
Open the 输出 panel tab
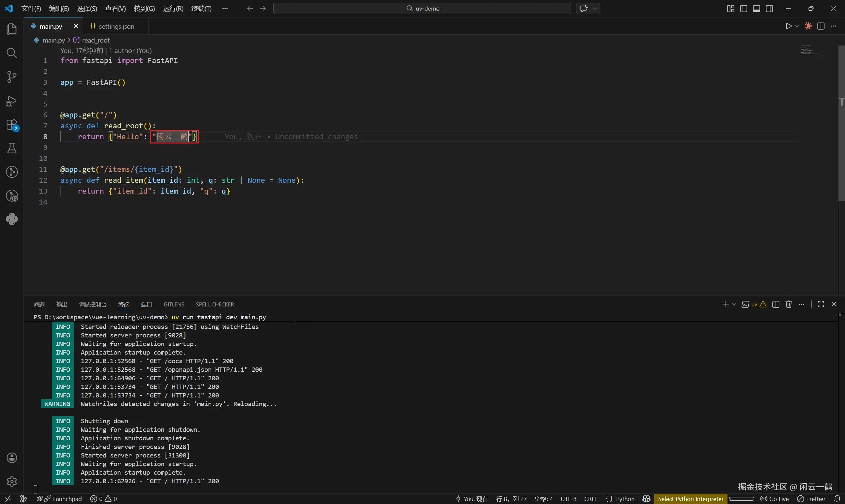pyautogui.click(x=61, y=304)
